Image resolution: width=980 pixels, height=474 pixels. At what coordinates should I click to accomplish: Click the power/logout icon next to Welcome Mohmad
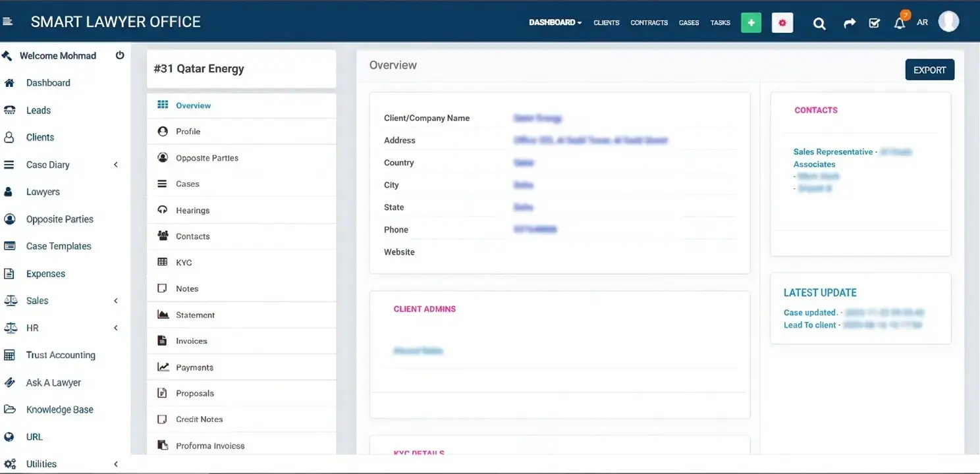(x=120, y=55)
